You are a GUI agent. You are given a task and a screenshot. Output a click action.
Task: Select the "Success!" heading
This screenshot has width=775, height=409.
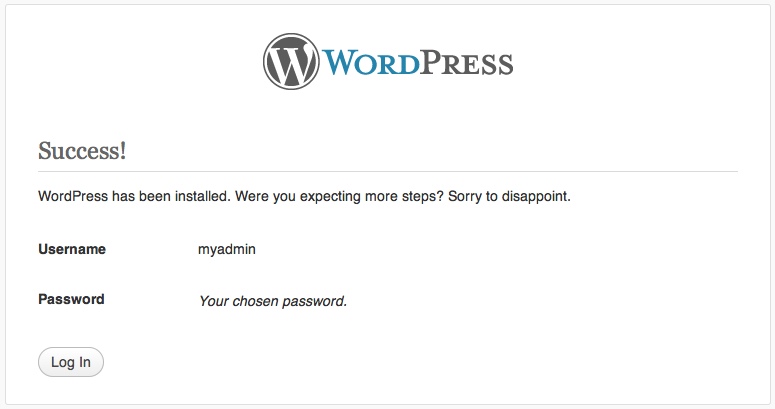(x=82, y=150)
